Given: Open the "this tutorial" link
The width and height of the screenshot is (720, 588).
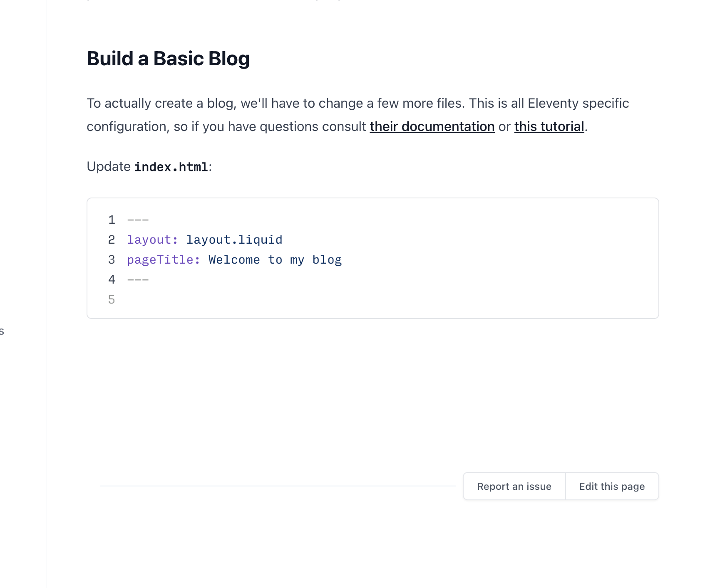Looking at the screenshot, I should [549, 126].
